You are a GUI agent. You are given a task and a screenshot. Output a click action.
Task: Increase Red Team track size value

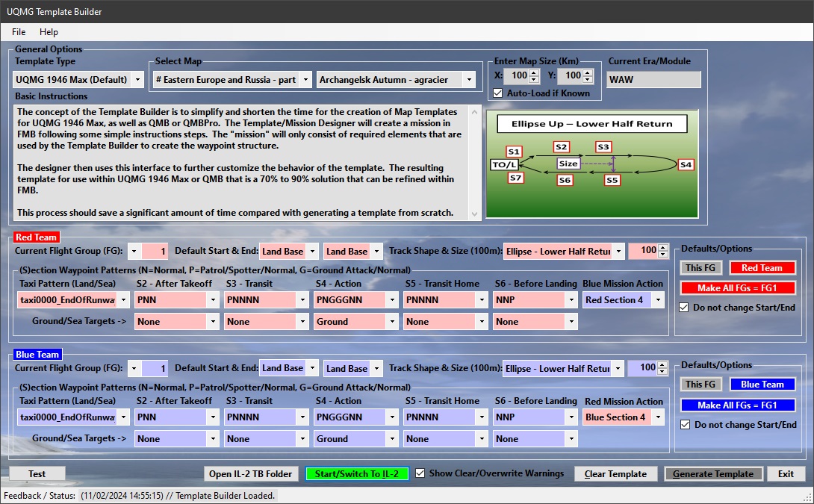[663, 248]
